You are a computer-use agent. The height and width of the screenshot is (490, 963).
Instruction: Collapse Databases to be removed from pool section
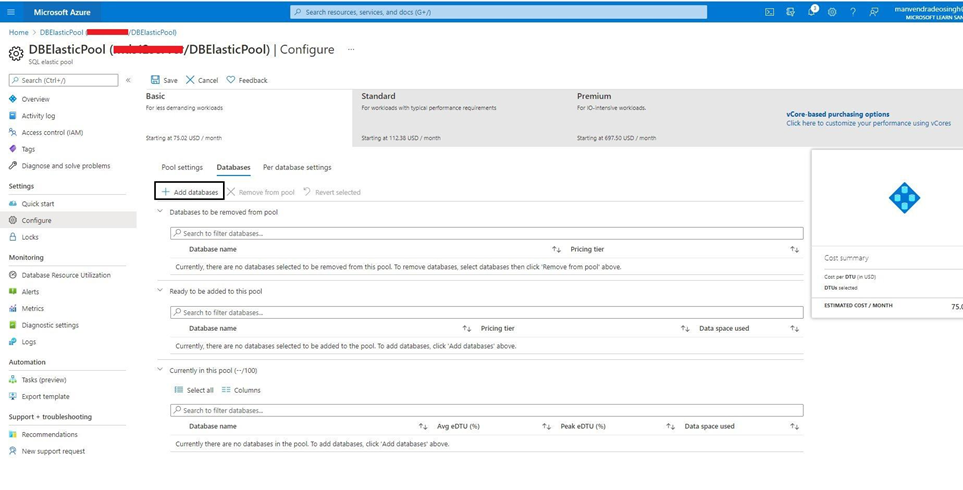160,211
